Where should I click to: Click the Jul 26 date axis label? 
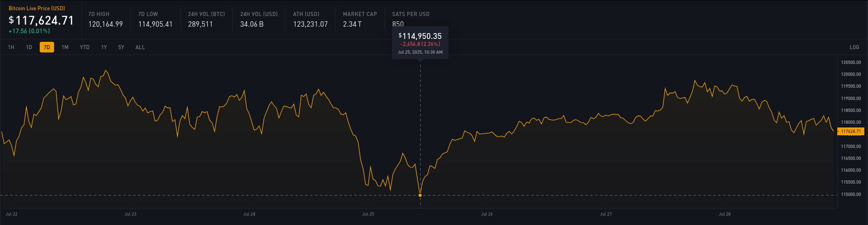pyautogui.click(x=487, y=214)
